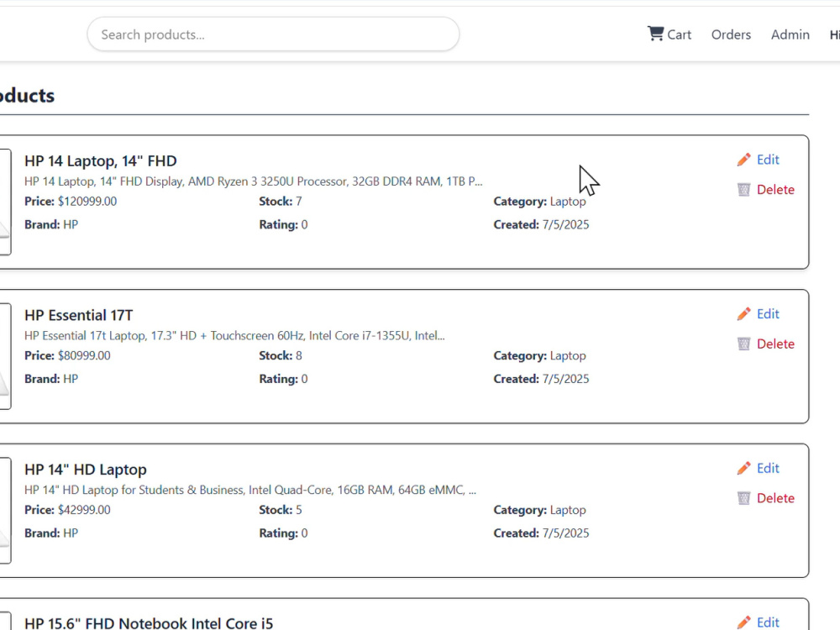
Task: Click Category: Laptop on HP Essential 17T card
Action: [x=539, y=355]
